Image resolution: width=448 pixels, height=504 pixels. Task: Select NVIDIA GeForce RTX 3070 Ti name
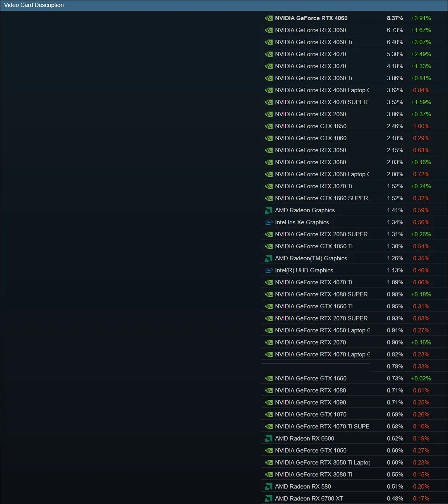coord(314,186)
